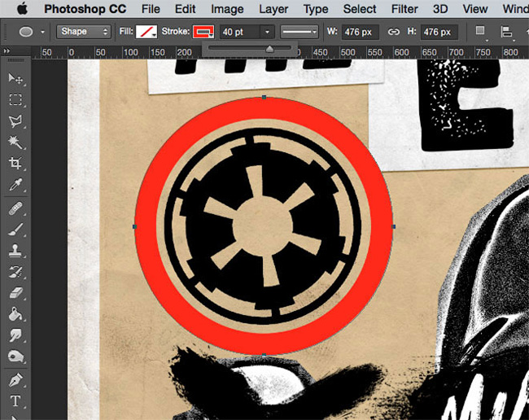Open the Type menu
This screenshot has height=420, width=529.
316,9
